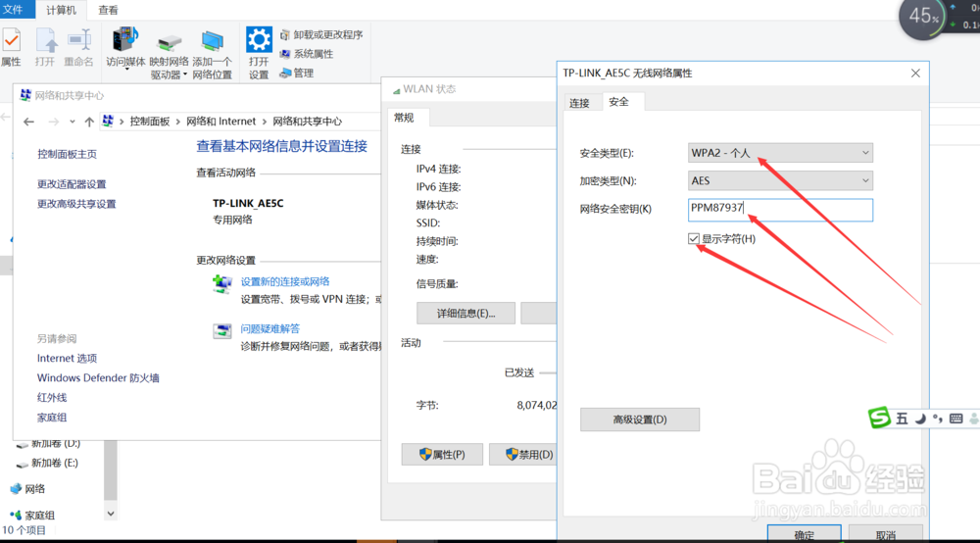This screenshot has width=980, height=543.
Task: Open the Encryption type dropdown
Action: [780, 180]
